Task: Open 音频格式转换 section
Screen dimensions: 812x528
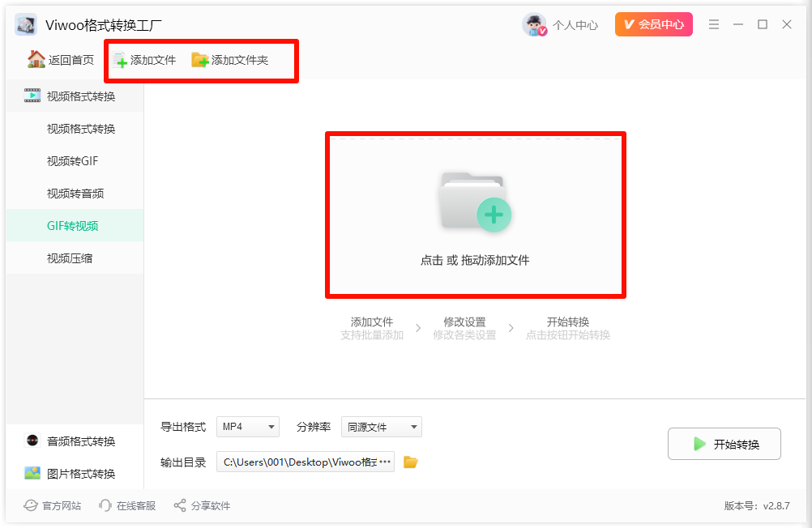Action: (75, 441)
